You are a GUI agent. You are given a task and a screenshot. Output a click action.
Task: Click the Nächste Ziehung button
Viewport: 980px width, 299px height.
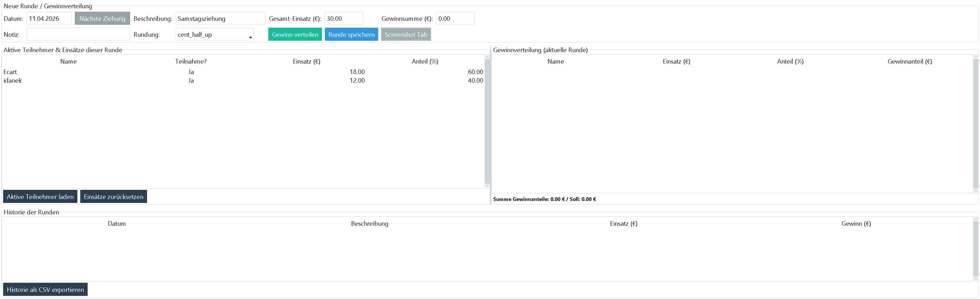pyautogui.click(x=102, y=18)
